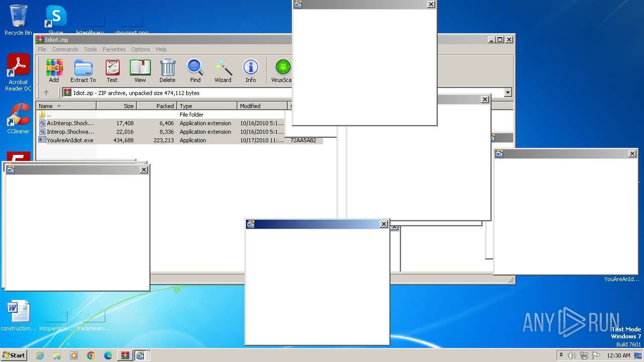644x362 pixels.
Task: Show archive Info
Action: [x=251, y=70]
